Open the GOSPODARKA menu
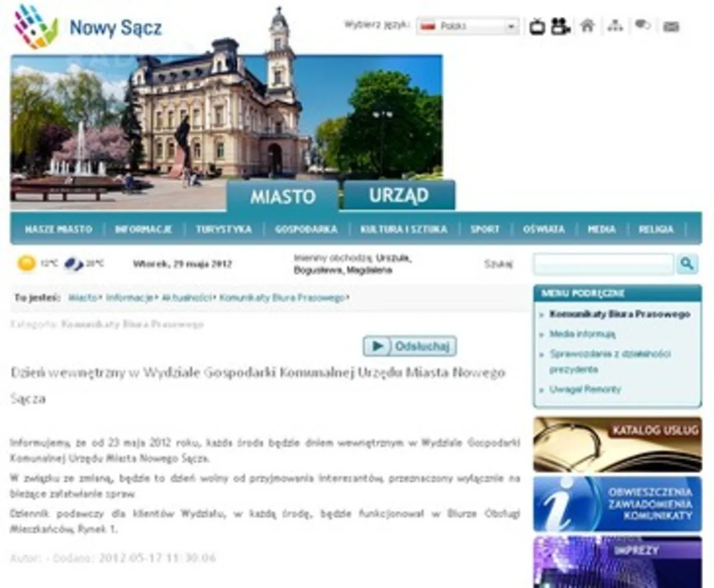Viewport: 714px width, 588px height. click(x=306, y=229)
